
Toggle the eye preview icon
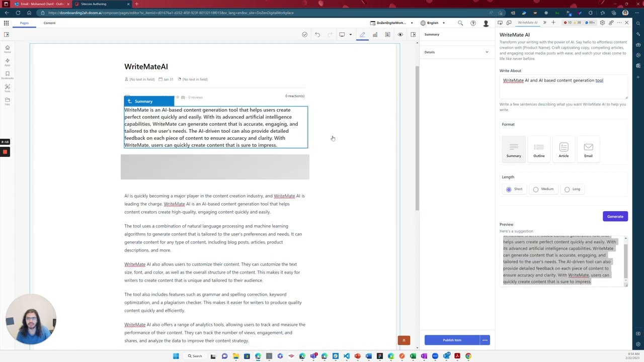[400, 35]
